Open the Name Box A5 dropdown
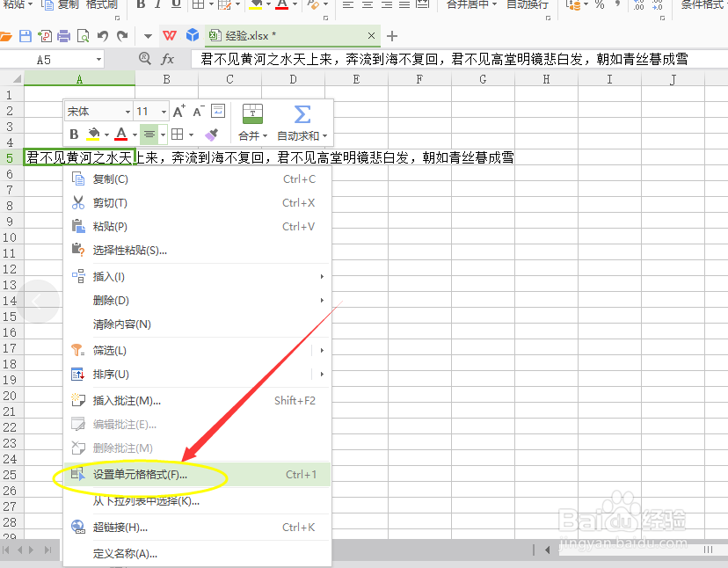Image resolution: width=728 pixels, height=568 pixels. (x=98, y=60)
